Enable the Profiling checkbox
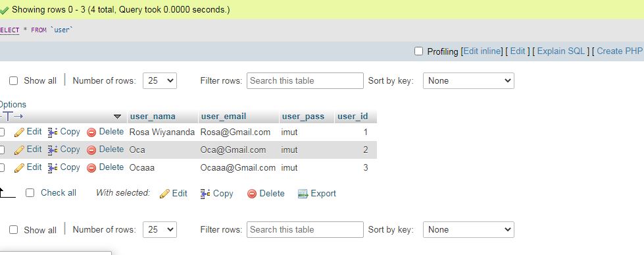The image size is (644, 255). 418,51
